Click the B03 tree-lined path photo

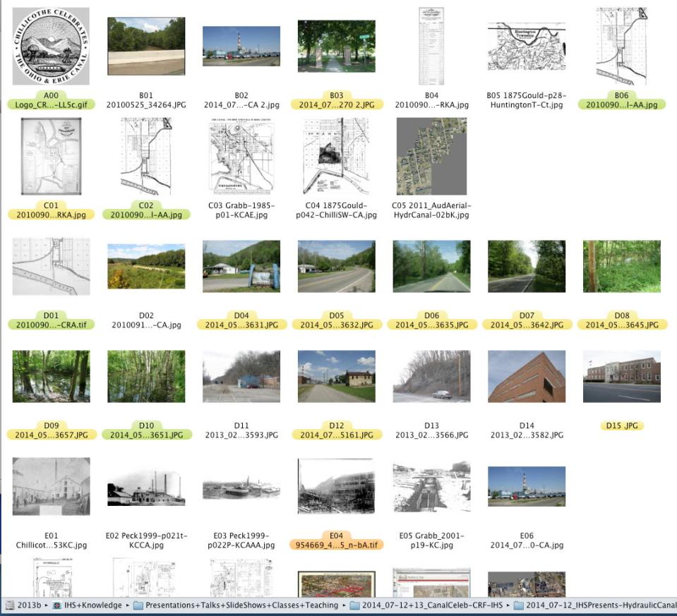(x=336, y=47)
